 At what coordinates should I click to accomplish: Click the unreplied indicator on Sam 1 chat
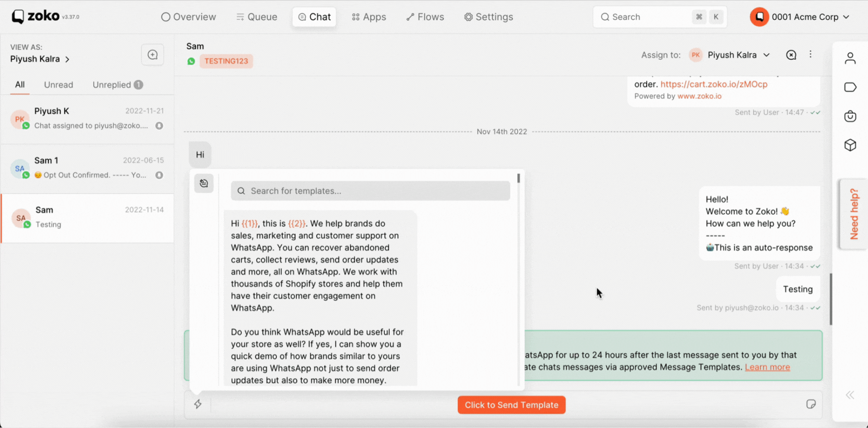159,176
